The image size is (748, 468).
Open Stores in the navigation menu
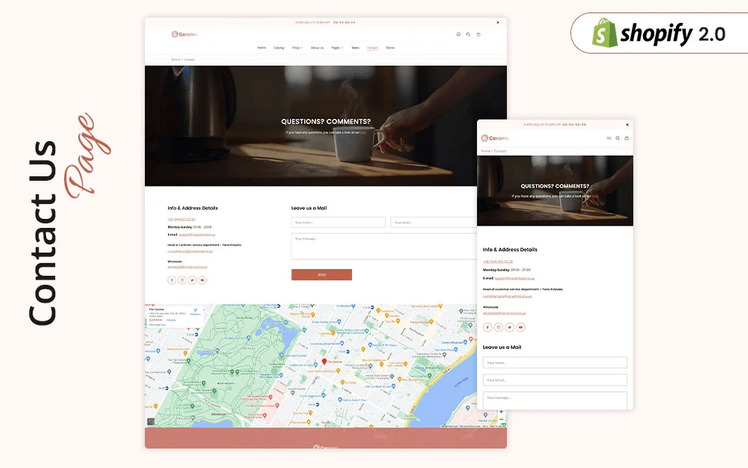click(x=390, y=48)
